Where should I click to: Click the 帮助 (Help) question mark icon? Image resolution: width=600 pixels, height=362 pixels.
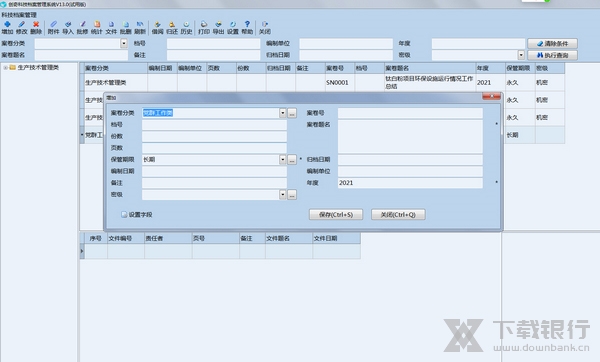[247, 28]
